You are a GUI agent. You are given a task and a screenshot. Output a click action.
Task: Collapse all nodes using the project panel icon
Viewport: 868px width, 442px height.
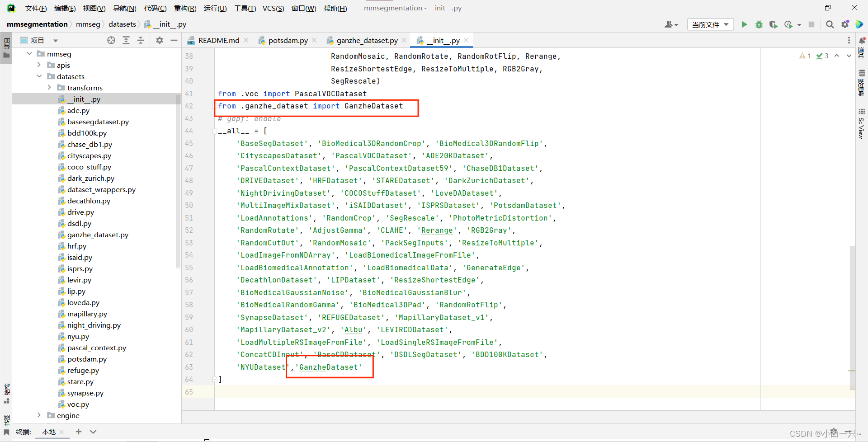point(141,40)
